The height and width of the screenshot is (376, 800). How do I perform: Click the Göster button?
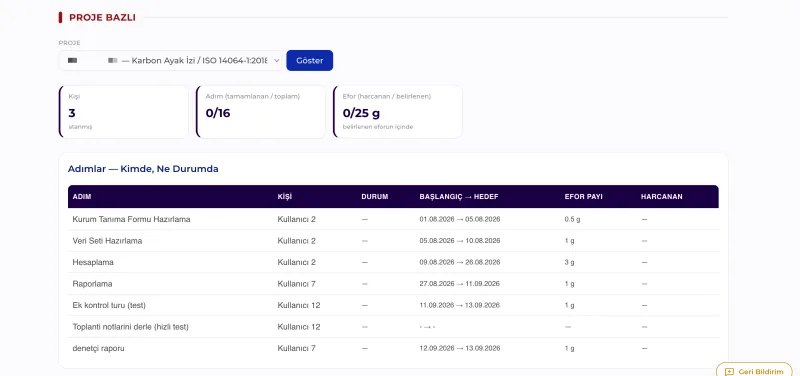point(310,60)
